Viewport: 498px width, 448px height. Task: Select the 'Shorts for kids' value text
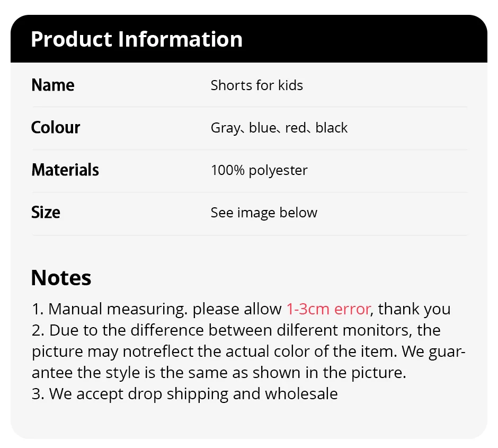pyautogui.click(x=256, y=85)
